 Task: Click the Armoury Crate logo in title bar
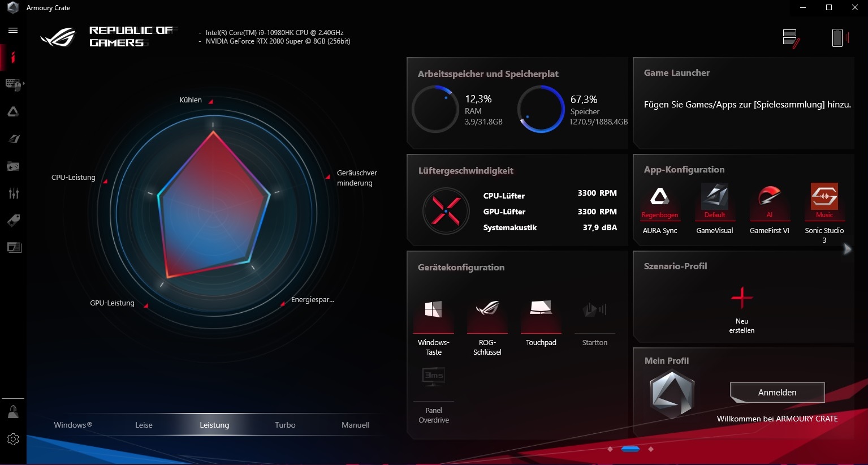tap(12, 7)
